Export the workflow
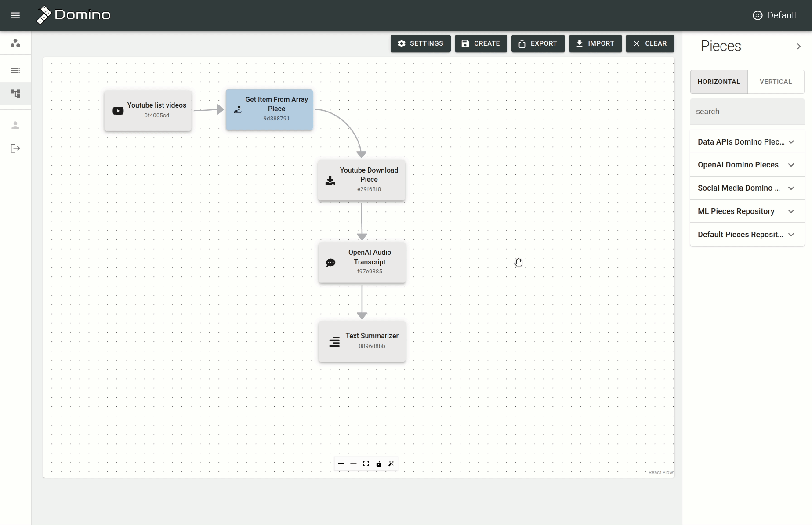This screenshot has width=812, height=525. point(538,43)
